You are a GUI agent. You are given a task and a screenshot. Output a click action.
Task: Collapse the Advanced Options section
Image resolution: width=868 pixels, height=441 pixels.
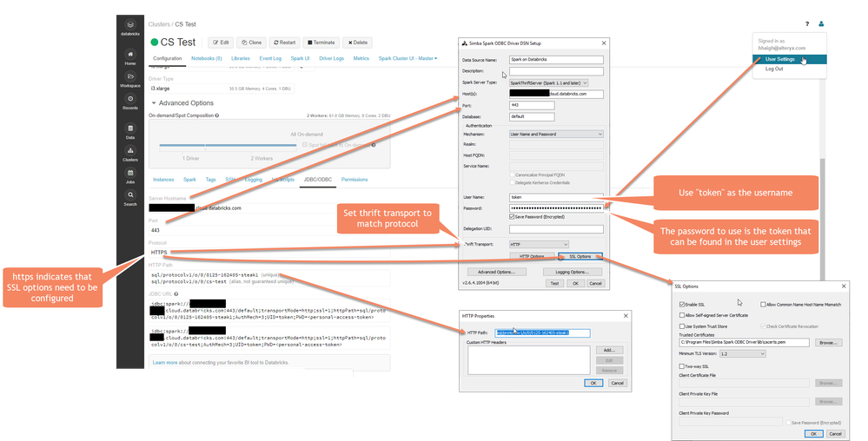pyautogui.click(x=182, y=103)
